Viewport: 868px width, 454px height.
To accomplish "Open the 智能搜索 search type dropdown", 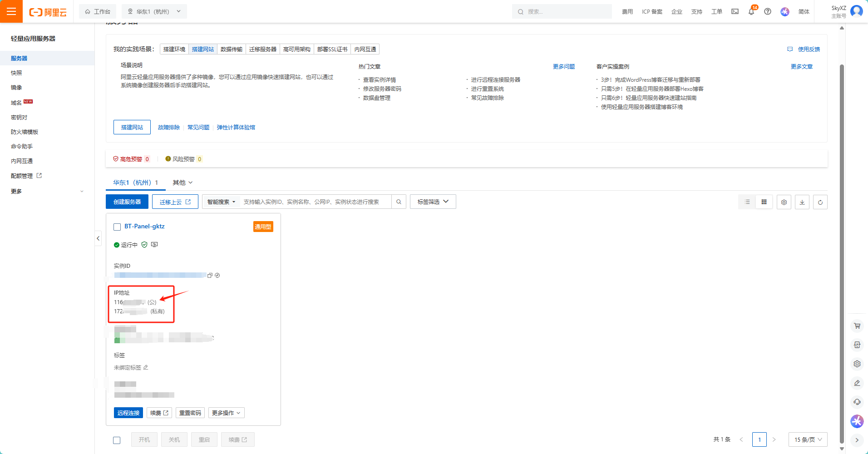I will point(221,202).
